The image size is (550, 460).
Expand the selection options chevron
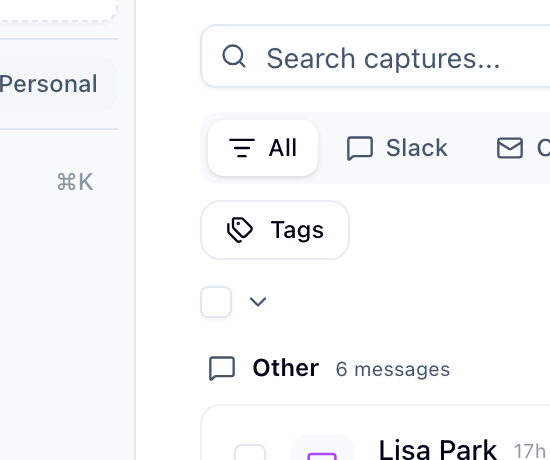(258, 302)
